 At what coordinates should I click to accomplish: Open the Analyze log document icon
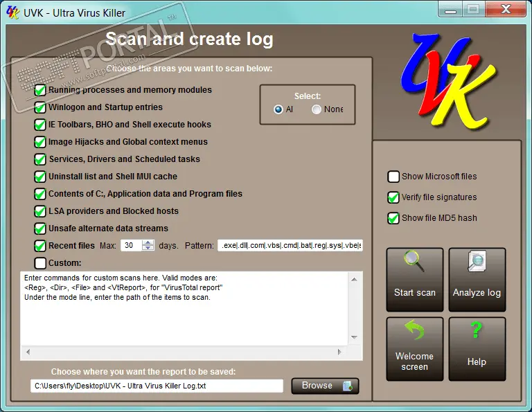(477, 261)
